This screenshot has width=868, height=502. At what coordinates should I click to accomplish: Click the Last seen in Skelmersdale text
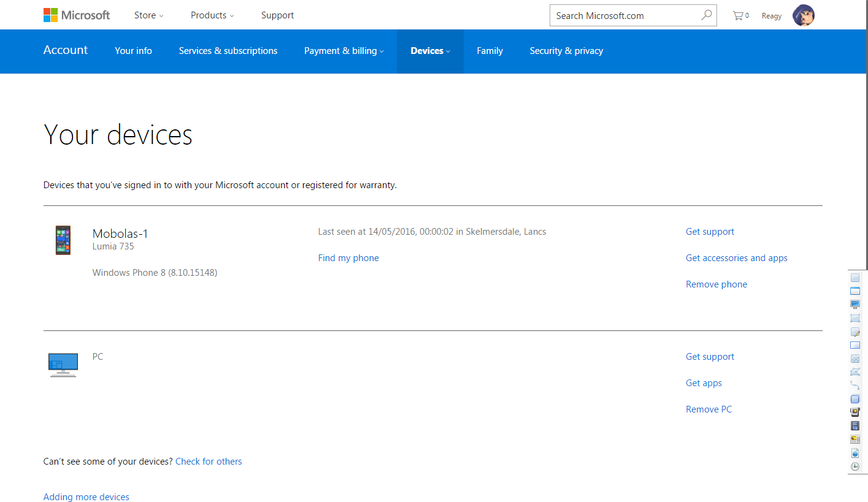432,232
